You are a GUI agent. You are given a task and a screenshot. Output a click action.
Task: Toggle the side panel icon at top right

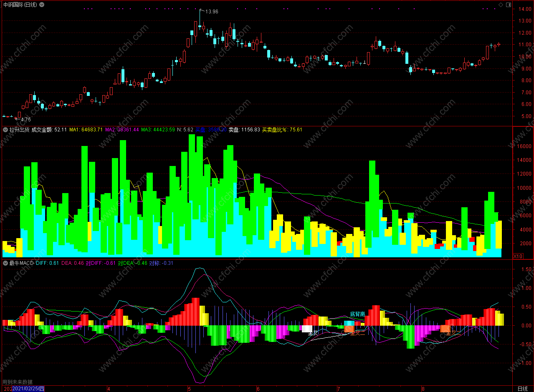tap(508, 5)
